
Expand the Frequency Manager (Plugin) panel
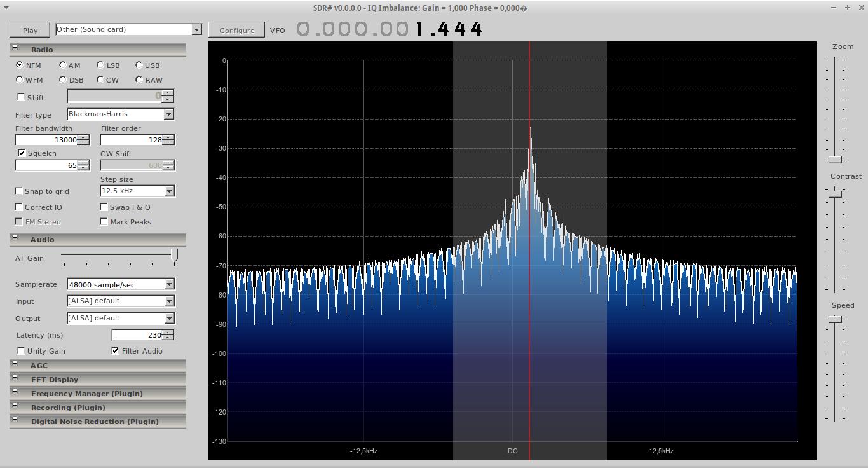pyautogui.click(x=15, y=392)
